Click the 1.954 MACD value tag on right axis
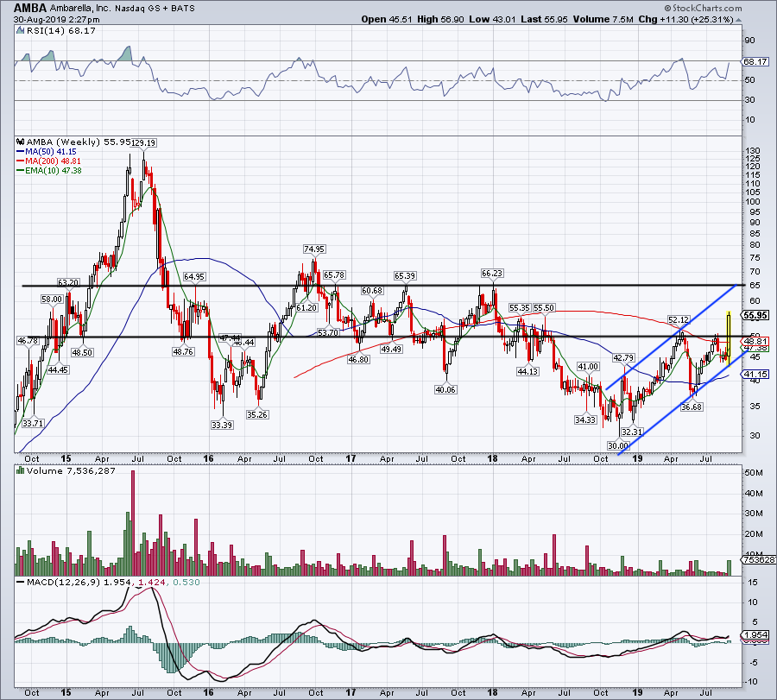 tap(755, 635)
